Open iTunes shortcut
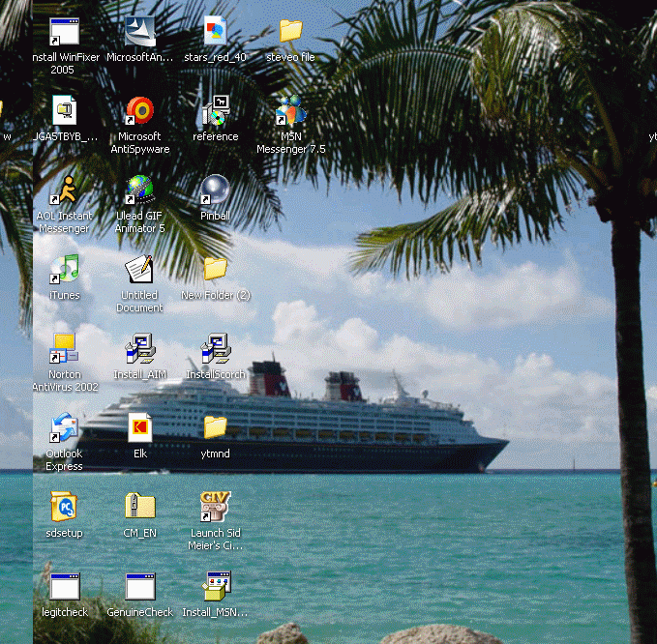The width and height of the screenshot is (657, 644). pyautogui.click(x=64, y=269)
